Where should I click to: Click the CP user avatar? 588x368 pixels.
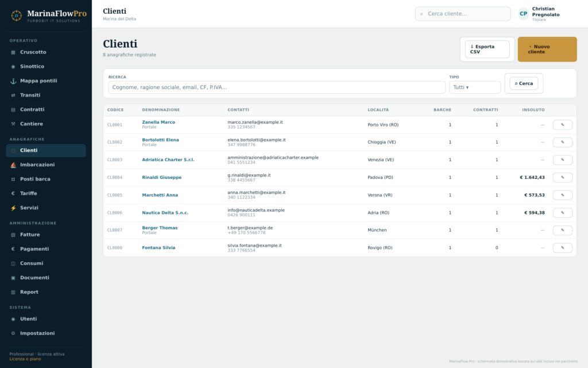[x=523, y=14]
